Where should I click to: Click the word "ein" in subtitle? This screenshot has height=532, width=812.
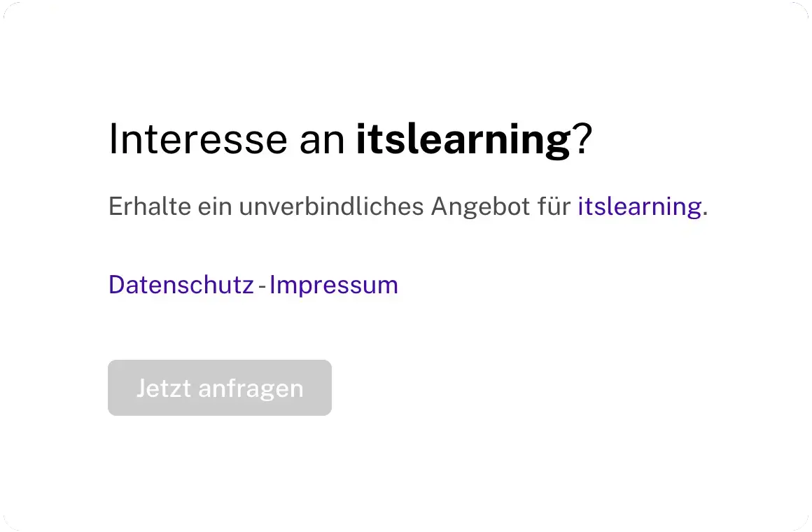[x=214, y=207]
